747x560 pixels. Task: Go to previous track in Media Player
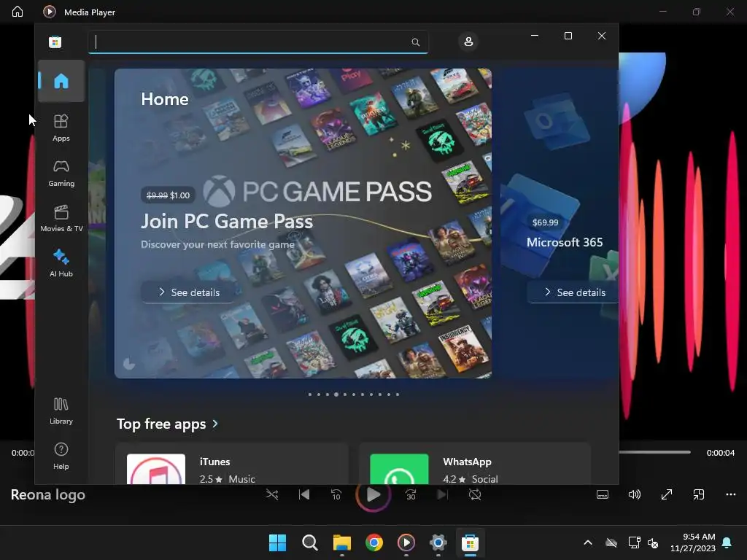(304, 495)
